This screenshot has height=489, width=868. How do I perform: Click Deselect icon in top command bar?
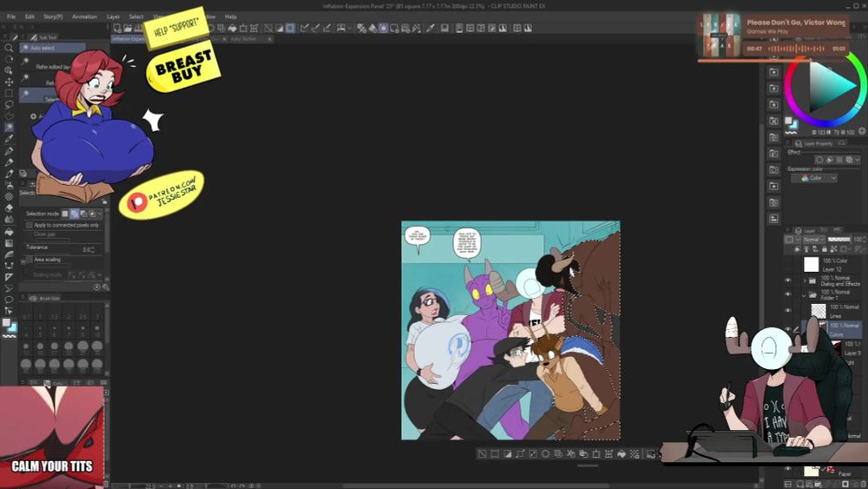click(268, 29)
